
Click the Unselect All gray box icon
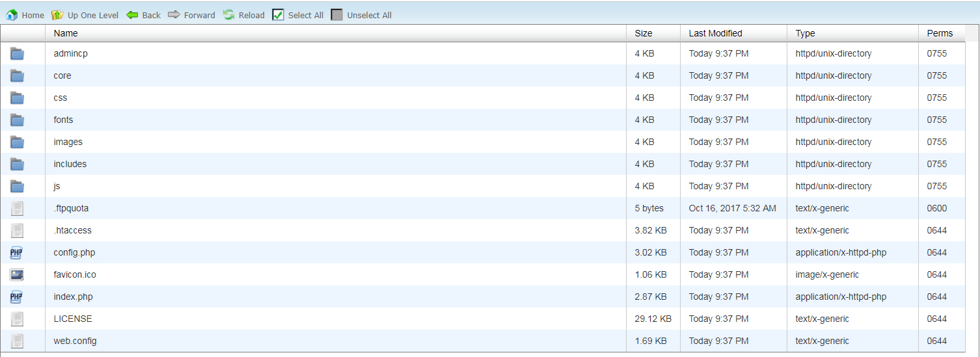coord(336,15)
